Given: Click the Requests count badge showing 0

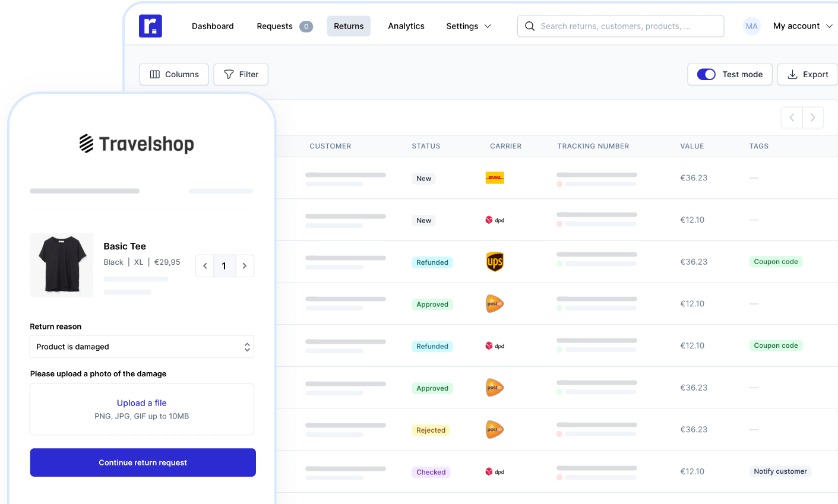Looking at the screenshot, I should click(x=306, y=26).
